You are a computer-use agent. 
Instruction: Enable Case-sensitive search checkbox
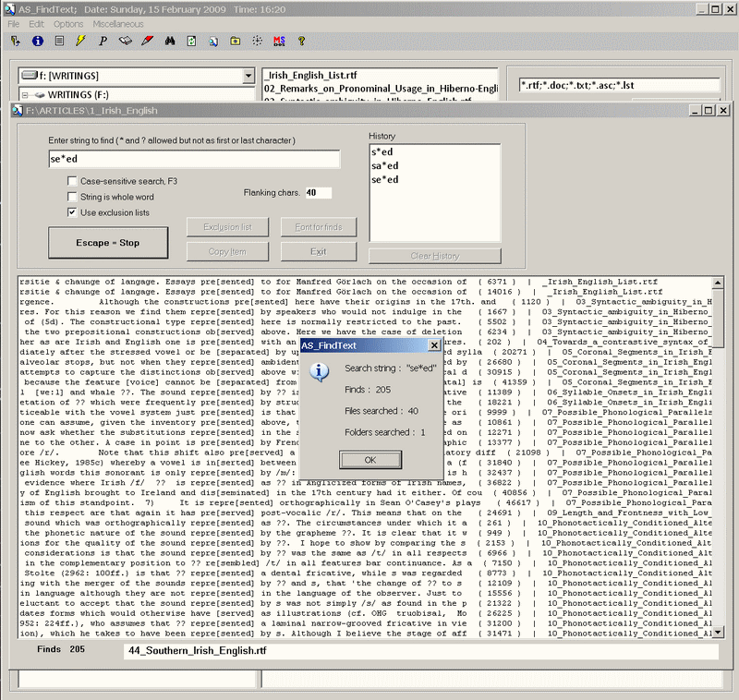72,182
